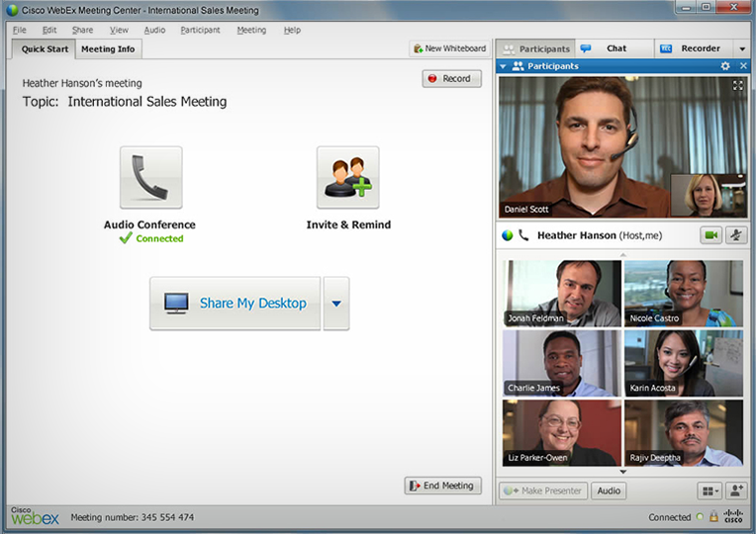756x534 pixels.
Task: Open the video layout grid dropdown
Action: 709,491
